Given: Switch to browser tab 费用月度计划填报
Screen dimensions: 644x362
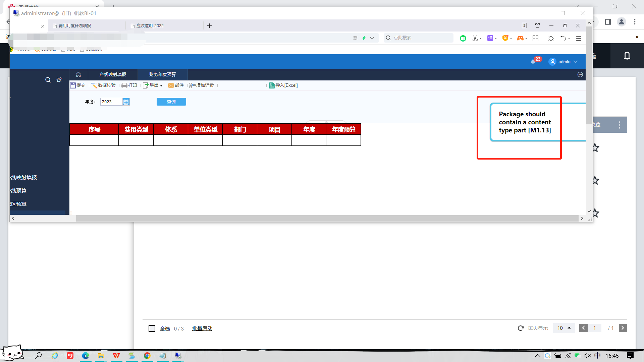Looking at the screenshot, I should point(75,26).
